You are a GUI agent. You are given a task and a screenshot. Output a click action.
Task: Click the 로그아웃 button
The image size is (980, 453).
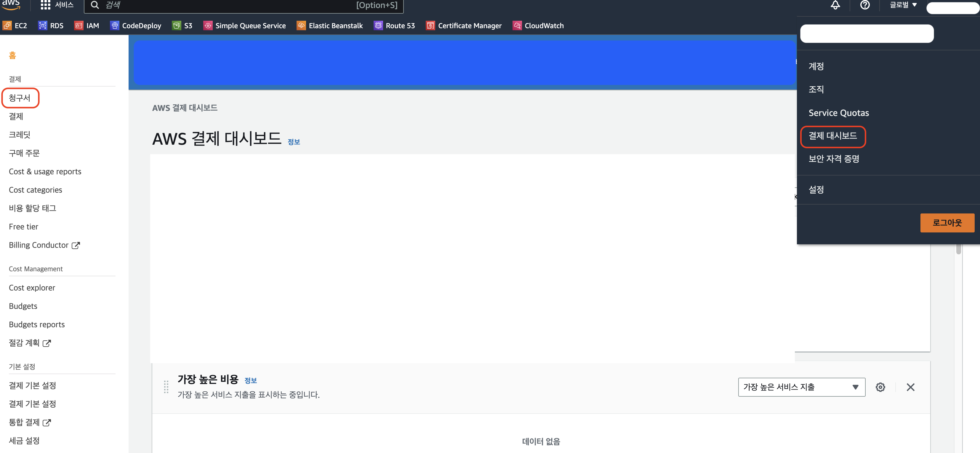tap(947, 223)
